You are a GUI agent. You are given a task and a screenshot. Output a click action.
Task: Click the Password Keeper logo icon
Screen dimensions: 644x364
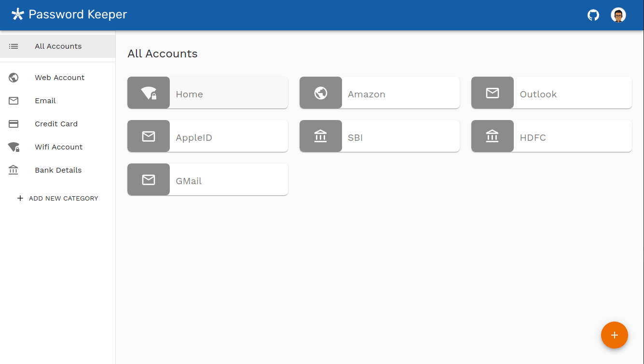point(18,14)
